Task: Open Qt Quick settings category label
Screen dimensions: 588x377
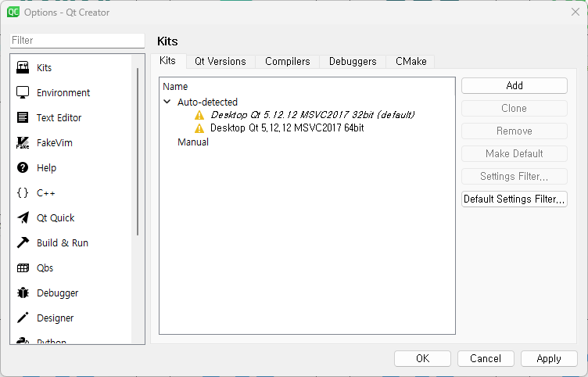Action: 56,218
